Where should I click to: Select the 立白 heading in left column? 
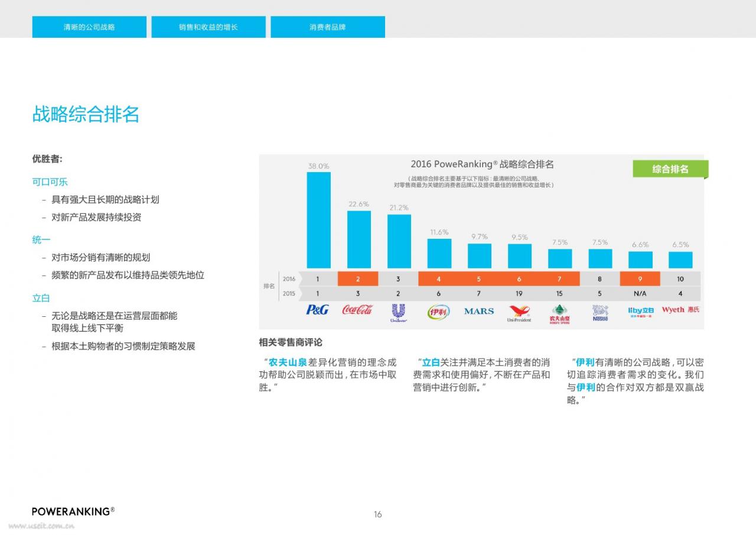click(41, 298)
